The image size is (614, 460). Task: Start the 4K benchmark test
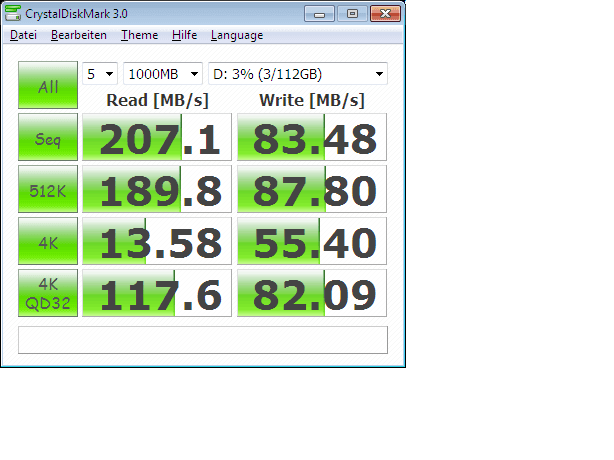tap(48, 241)
